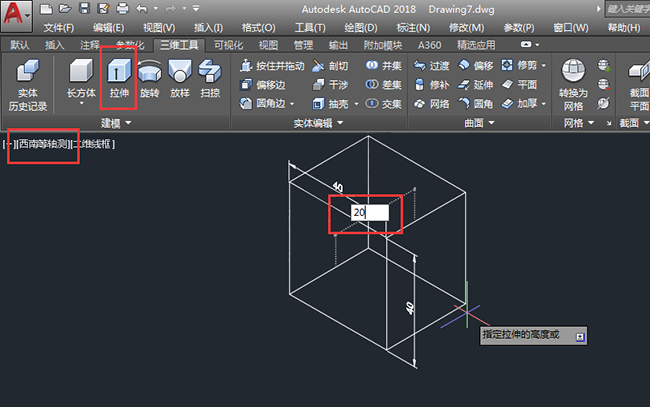This screenshot has height=407, width=650.
Task: Open the Shell tool flyout arrow
Action: (x=356, y=104)
